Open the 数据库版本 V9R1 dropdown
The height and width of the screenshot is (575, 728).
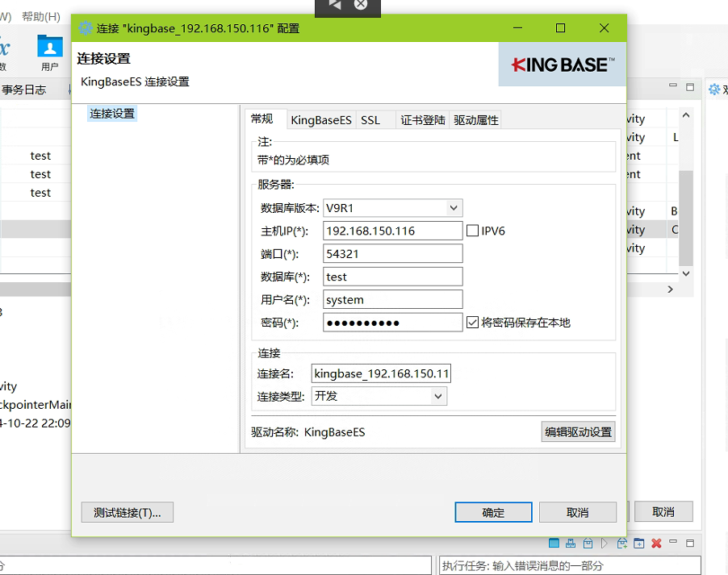tap(454, 208)
